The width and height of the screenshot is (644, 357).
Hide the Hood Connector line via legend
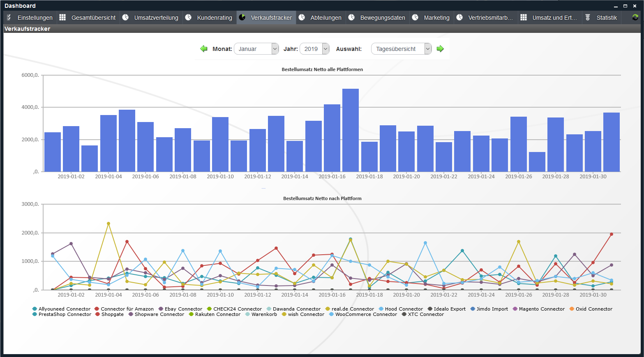pyautogui.click(x=404, y=309)
